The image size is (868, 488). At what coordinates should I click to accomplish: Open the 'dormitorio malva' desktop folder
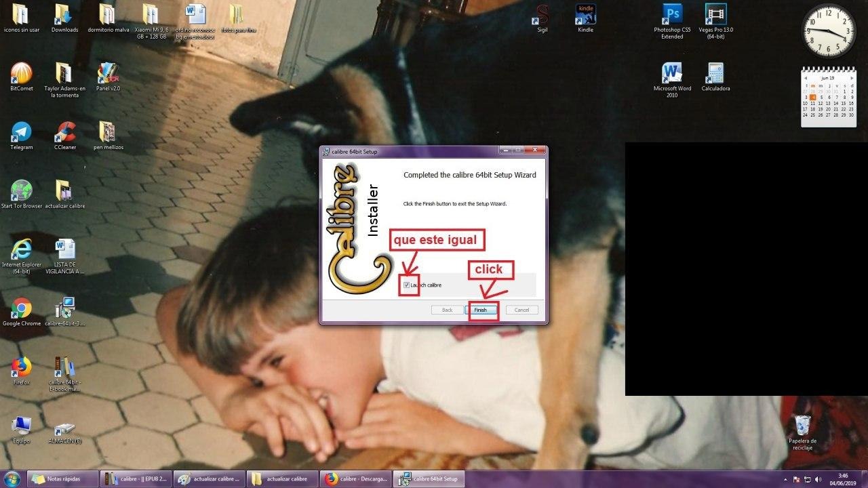[108, 18]
